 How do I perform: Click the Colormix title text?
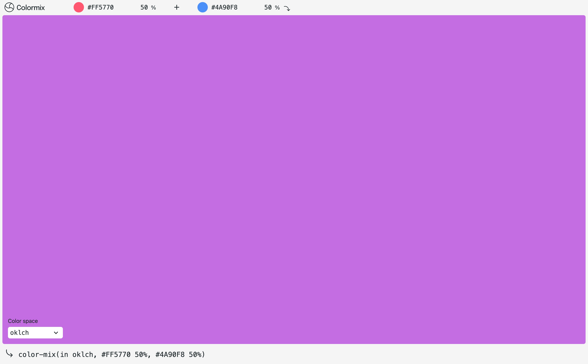click(x=31, y=7)
